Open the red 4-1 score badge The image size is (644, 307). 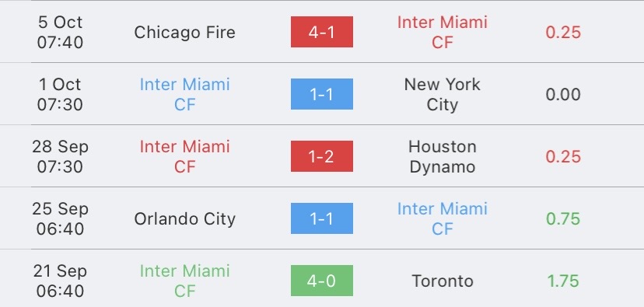[x=321, y=32]
